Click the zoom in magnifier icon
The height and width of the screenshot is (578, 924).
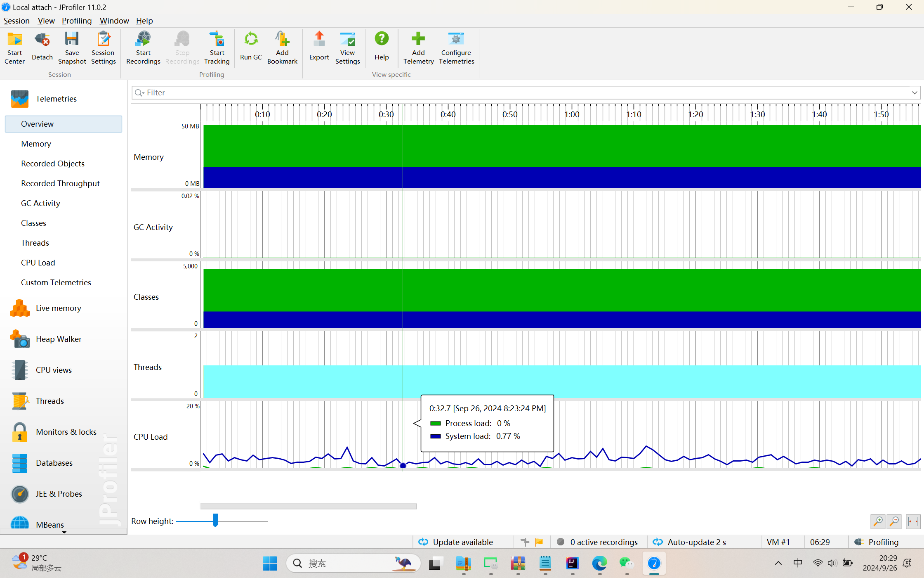click(x=878, y=521)
